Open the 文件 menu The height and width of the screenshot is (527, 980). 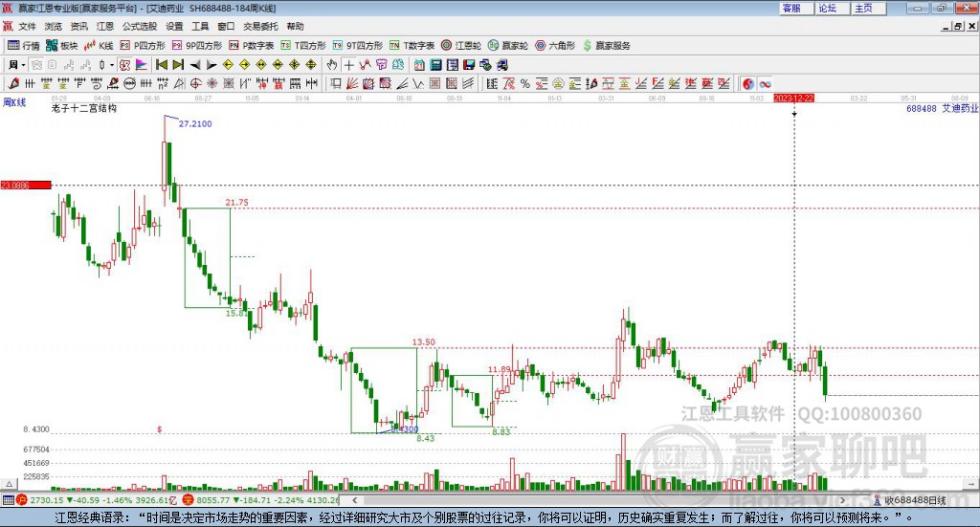point(27,26)
